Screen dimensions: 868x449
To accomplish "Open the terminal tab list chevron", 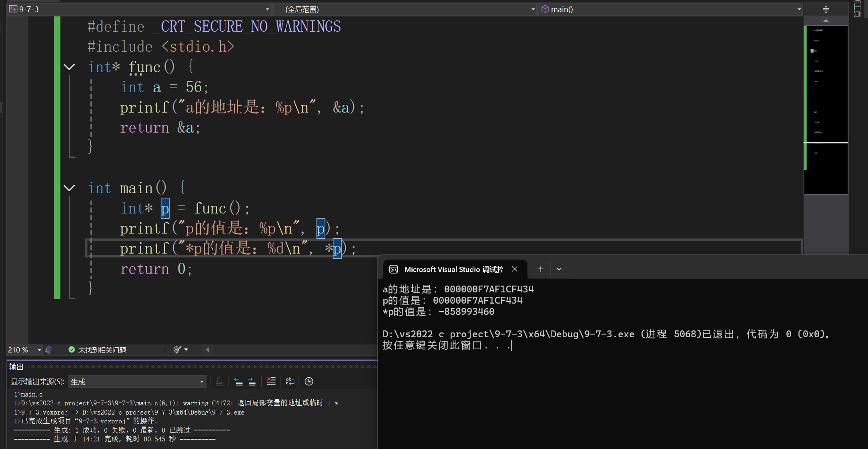I will (559, 269).
